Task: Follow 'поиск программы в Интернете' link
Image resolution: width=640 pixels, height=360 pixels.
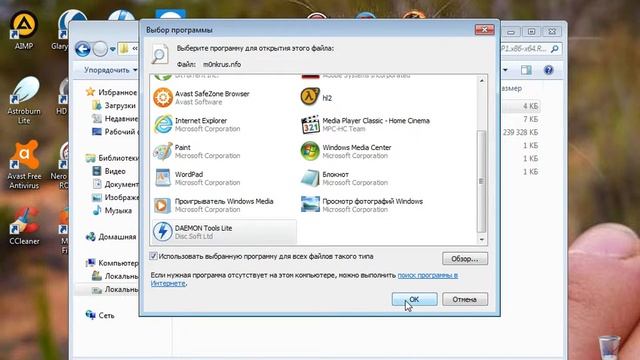Action: click(x=427, y=275)
